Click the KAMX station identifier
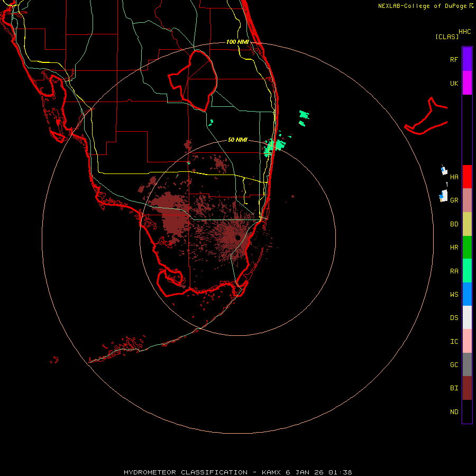This screenshot has width=476, height=476. pos(271,472)
